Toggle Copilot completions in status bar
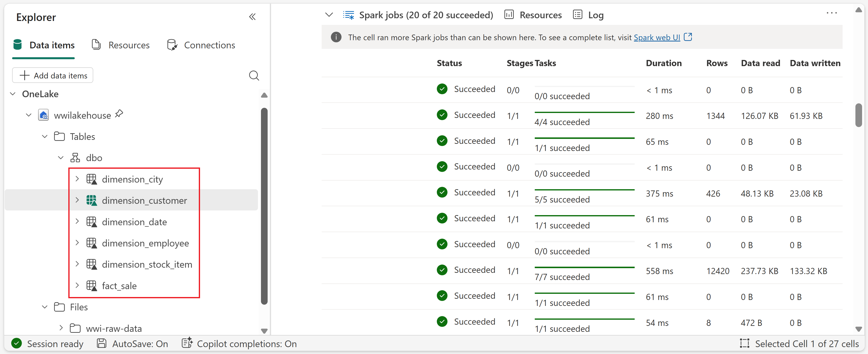 click(x=240, y=344)
